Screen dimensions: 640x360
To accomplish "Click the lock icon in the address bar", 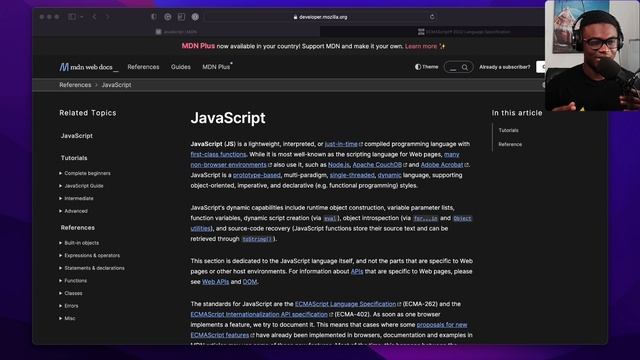I will [x=295, y=17].
